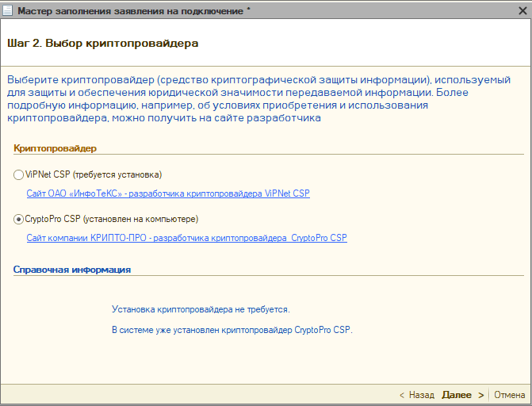Screen dimensions: 532x406
Task: Click the left arrow beside Назад
Action: [402, 394]
